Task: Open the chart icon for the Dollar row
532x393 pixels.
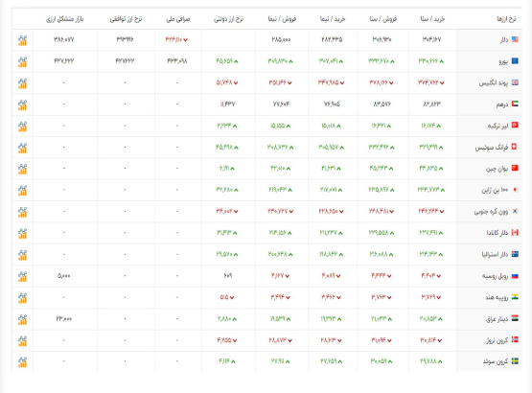Action: (22, 40)
